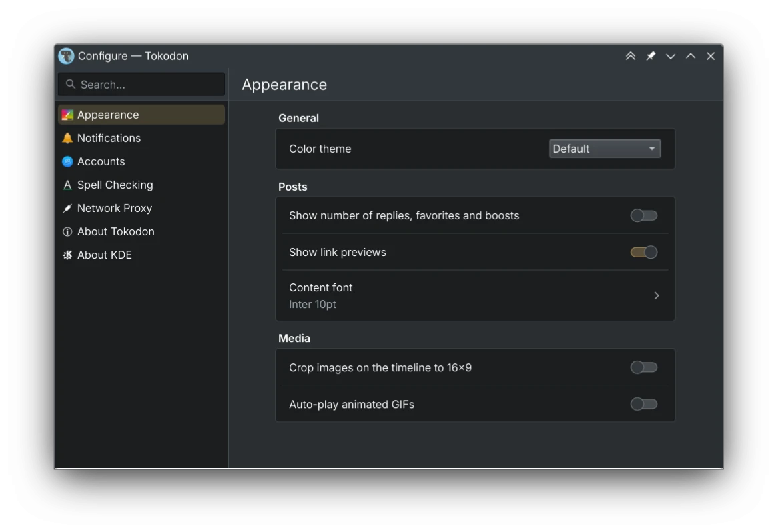Click the blue Accounts icon

point(67,162)
